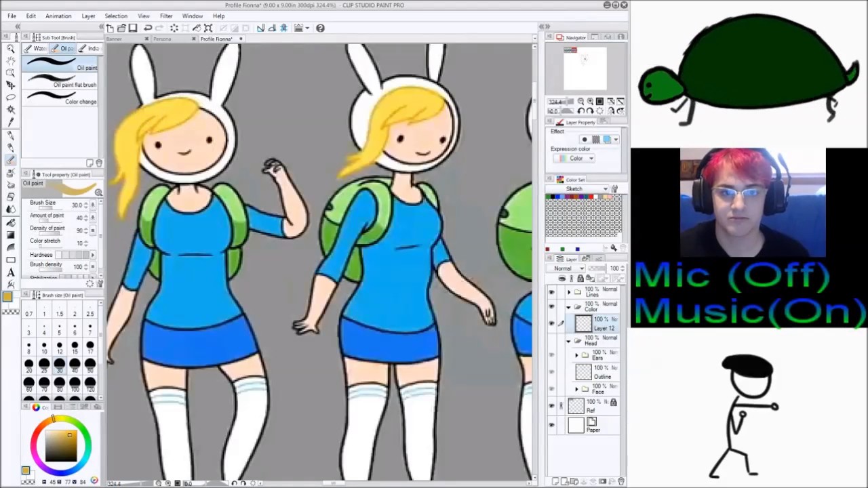Toggle visibility of the Ref layer
The width and height of the screenshot is (868, 488).
point(551,406)
